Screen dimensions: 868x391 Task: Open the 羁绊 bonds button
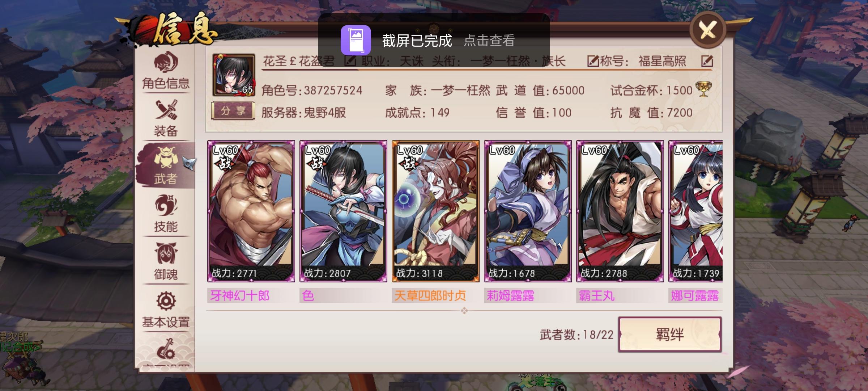point(670,335)
